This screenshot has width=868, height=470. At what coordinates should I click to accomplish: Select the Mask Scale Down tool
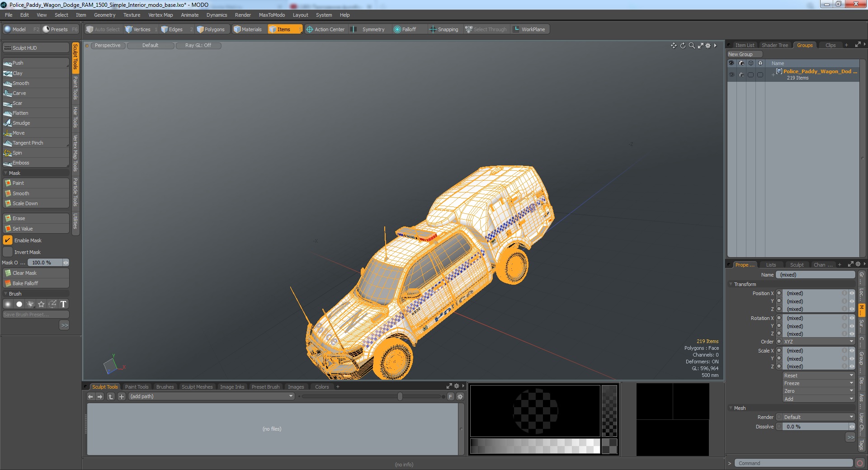[36, 203]
